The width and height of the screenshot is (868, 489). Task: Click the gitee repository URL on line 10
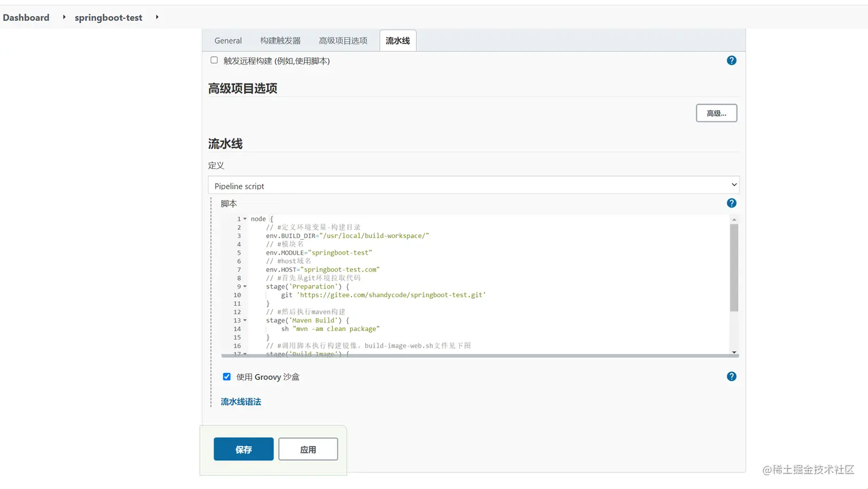391,295
